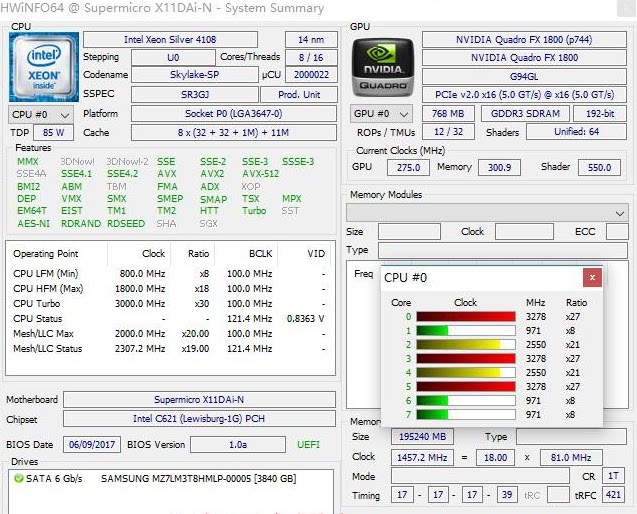Viewport: 637px width, 514px height.
Task: Click the Memory clock 300.9 field
Action: 499,167
